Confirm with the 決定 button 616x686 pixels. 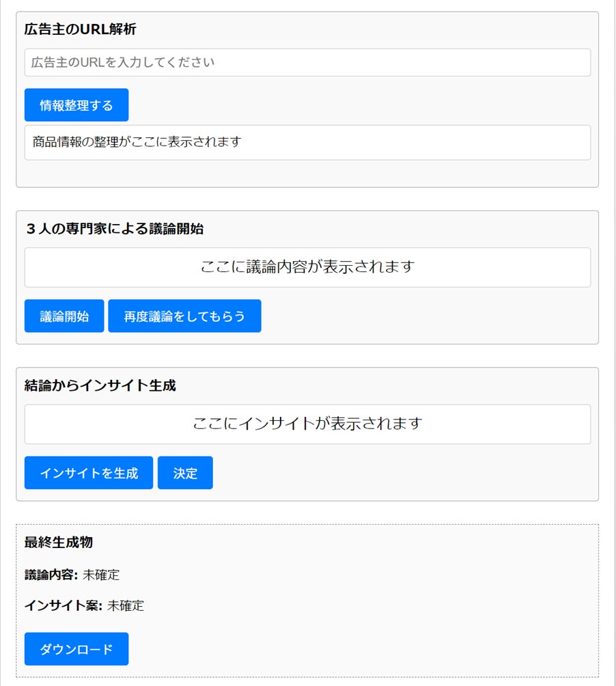tap(185, 474)
